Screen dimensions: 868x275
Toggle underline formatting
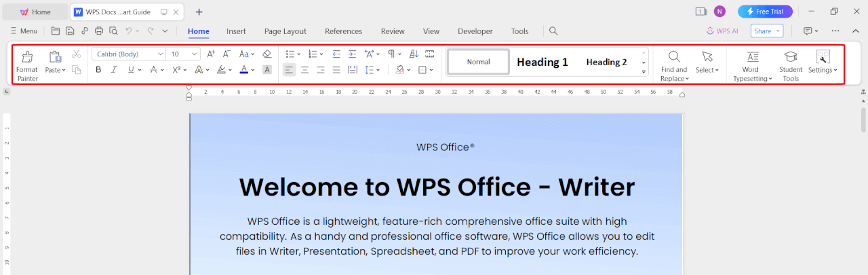coord(130,69)
